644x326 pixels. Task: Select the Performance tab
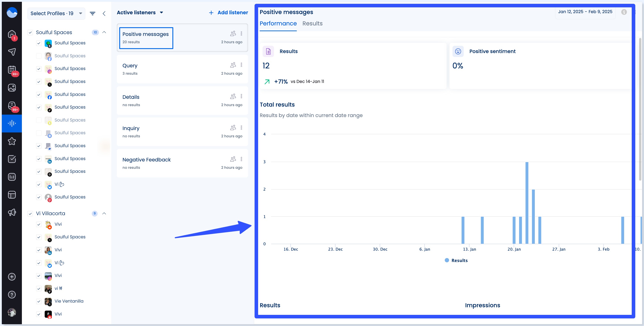click(278, 23)
